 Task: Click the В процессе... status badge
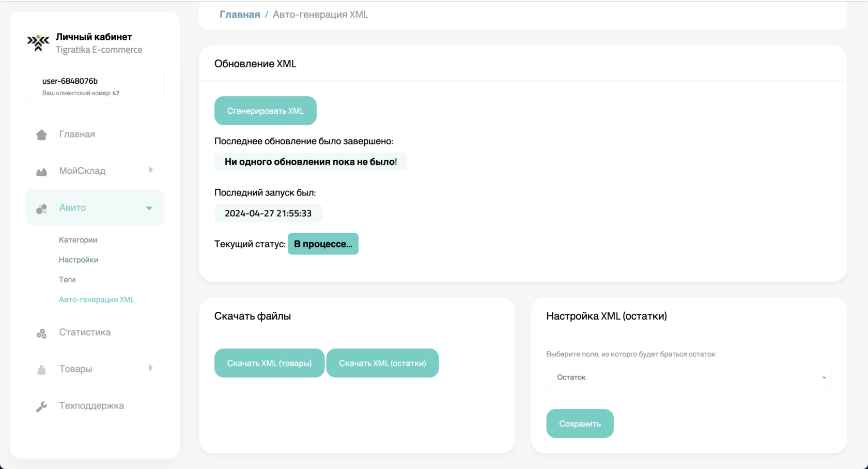point(323,244)
